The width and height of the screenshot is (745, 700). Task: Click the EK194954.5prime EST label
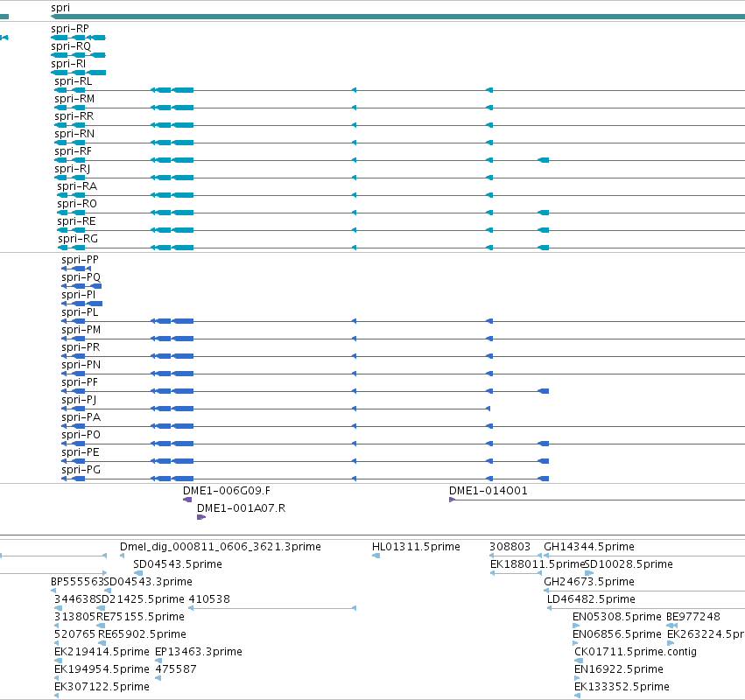(x=102, y=669)
